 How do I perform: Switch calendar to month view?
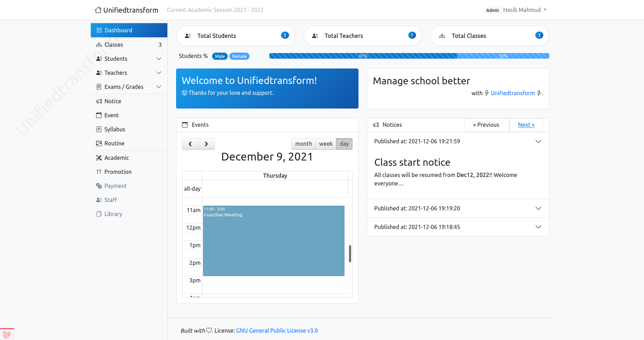click(303, 144)
